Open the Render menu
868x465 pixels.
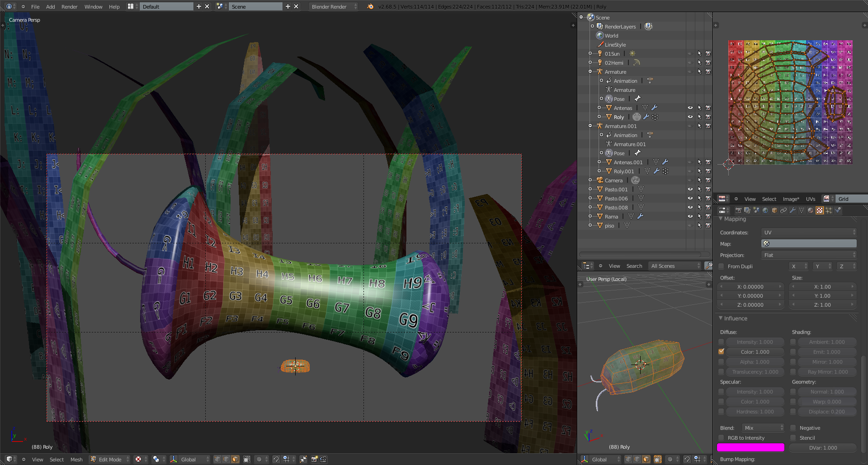(x=69, y=7)
